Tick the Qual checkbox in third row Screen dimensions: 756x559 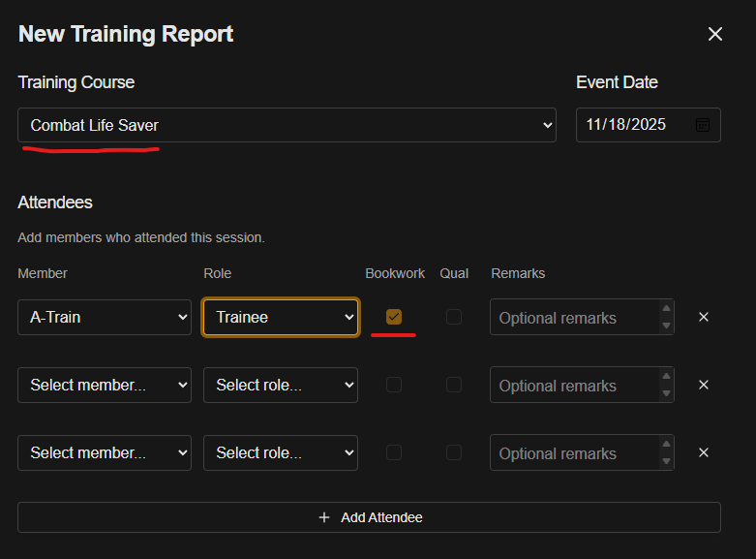click(x=454, y=452)
